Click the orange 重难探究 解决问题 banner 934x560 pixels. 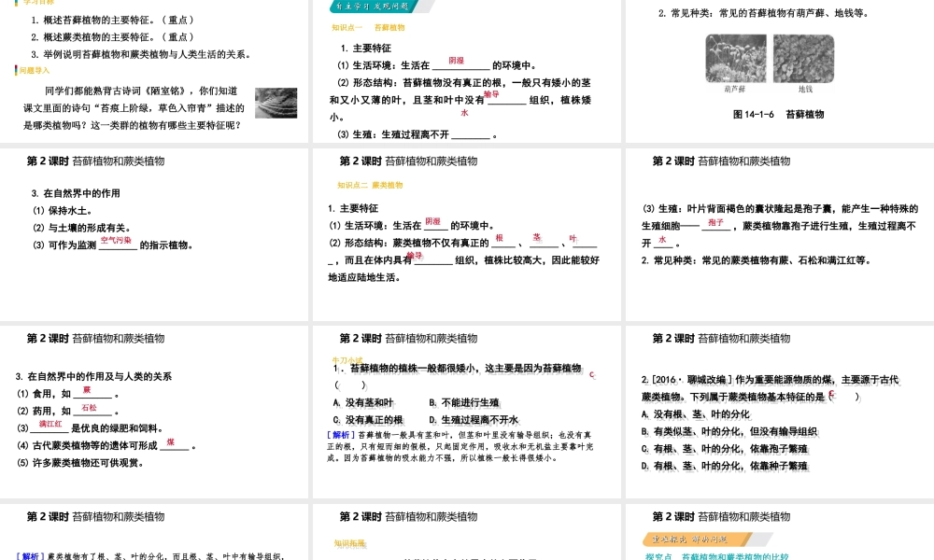pos(695,539)
